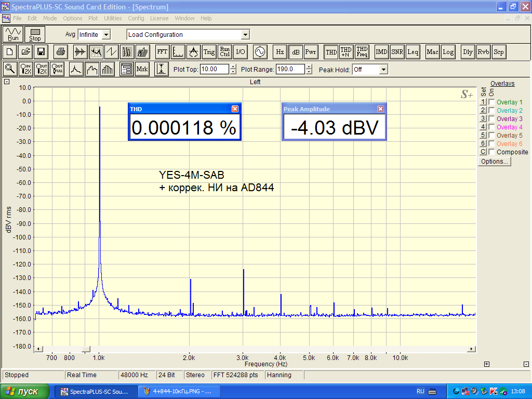Enable the Overlay 4 checkbox
The image size is (532, 399).
491,127
